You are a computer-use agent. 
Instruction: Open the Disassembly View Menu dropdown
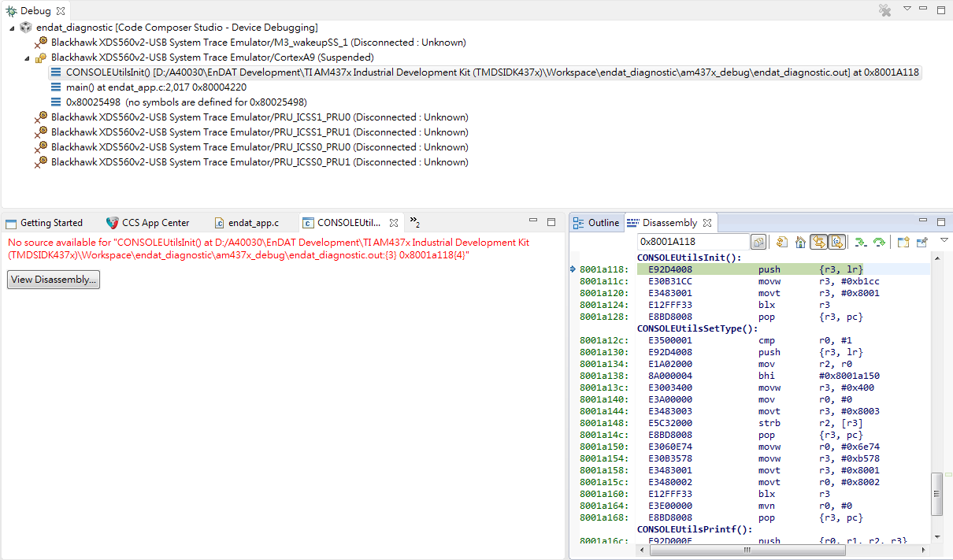[944, 240]
